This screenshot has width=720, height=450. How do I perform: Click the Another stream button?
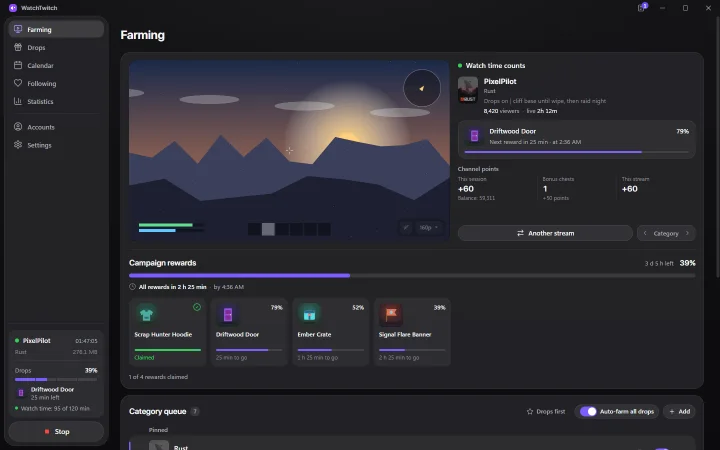pyautogui.click(x=545, y=233)
